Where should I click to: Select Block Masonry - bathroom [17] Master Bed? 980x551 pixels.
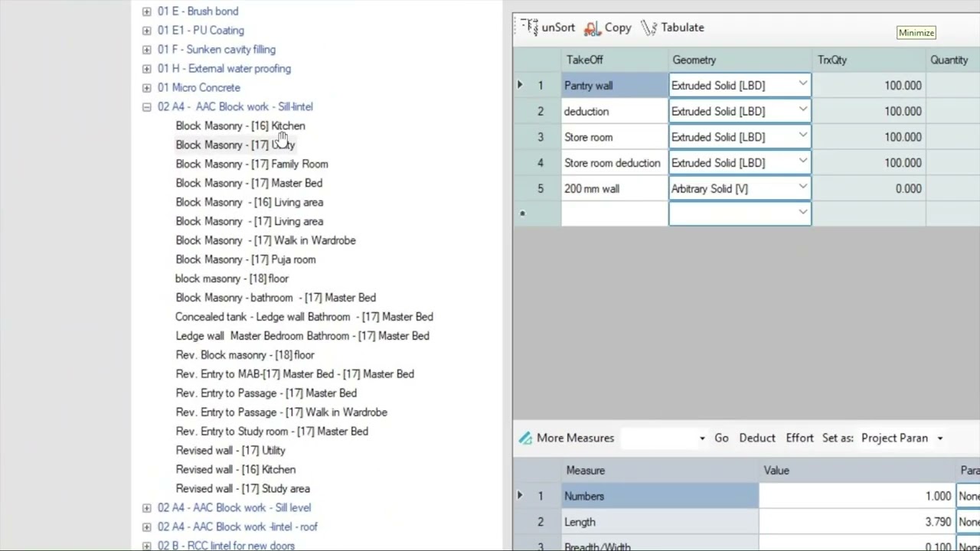click(x=276, y=298)
